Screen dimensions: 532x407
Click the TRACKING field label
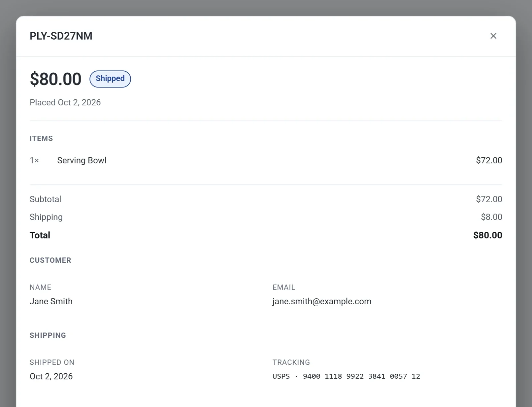tap(291, 362)
